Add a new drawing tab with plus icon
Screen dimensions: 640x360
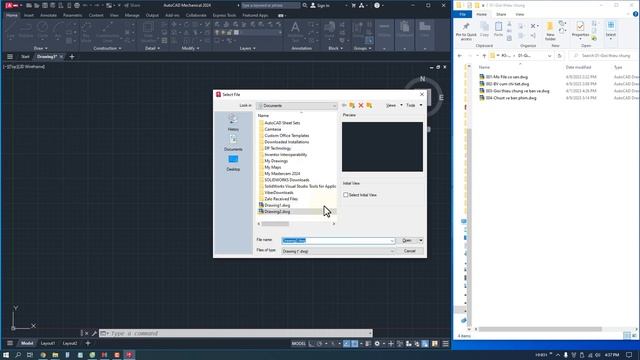pos(72,57)
